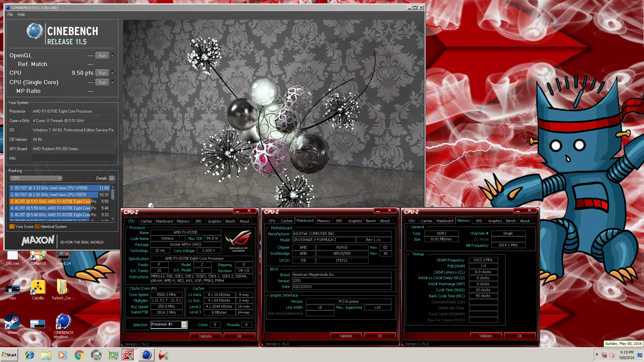This screenshot has height=362, width=644.
Task: Open the TurboV_Cor… folder on desktop
Action: (63, 290)
